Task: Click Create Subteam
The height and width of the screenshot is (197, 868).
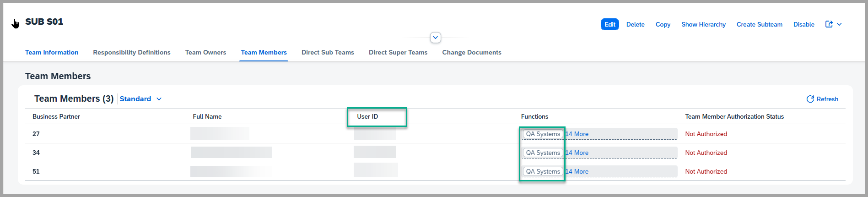Action: [759, 24]
